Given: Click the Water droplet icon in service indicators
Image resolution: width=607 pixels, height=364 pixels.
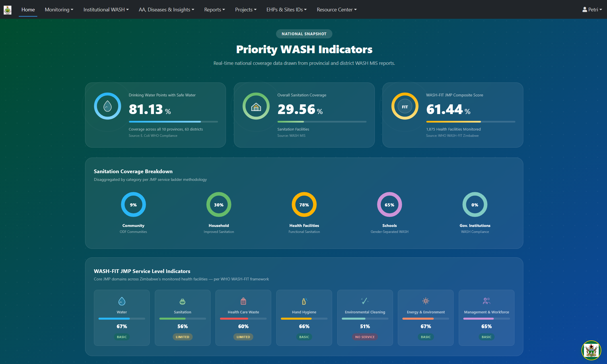Looking at the screenshot, I should (x=122, y=301).
